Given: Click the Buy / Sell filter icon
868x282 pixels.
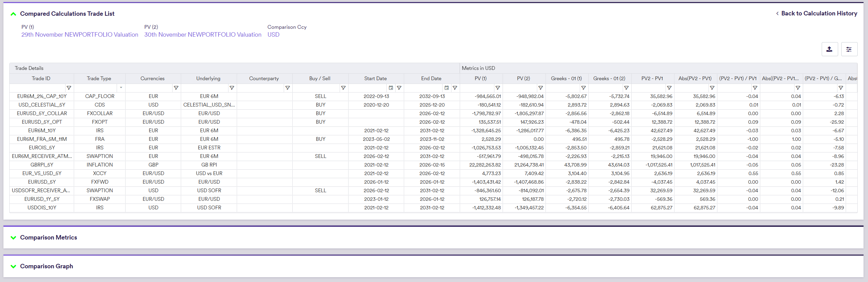Looking at the screenshot, I should pyautogui.click(x=343, y=88).
